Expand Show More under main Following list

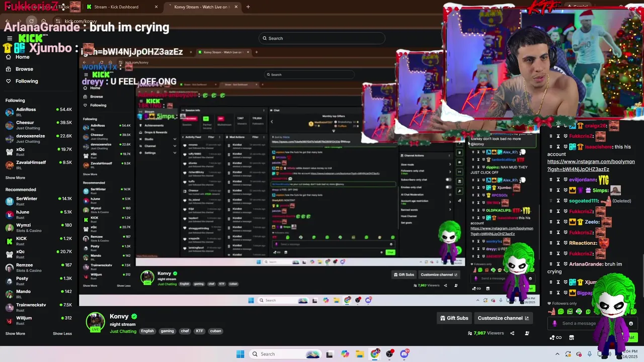[x=15, y=177]
